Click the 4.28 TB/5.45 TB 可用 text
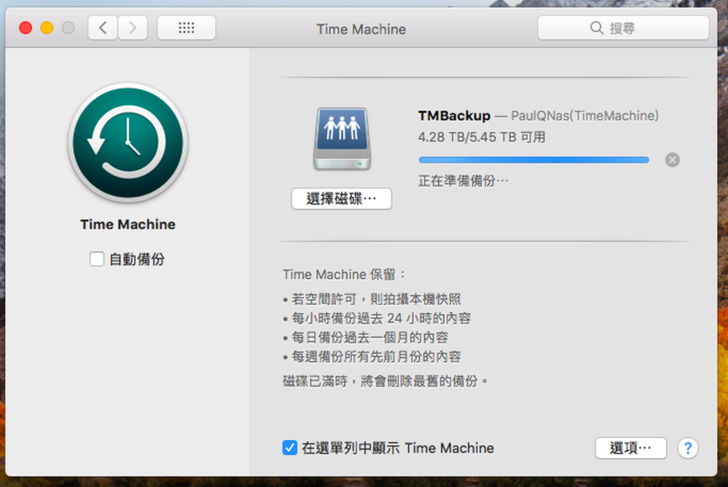 [481, 137]
